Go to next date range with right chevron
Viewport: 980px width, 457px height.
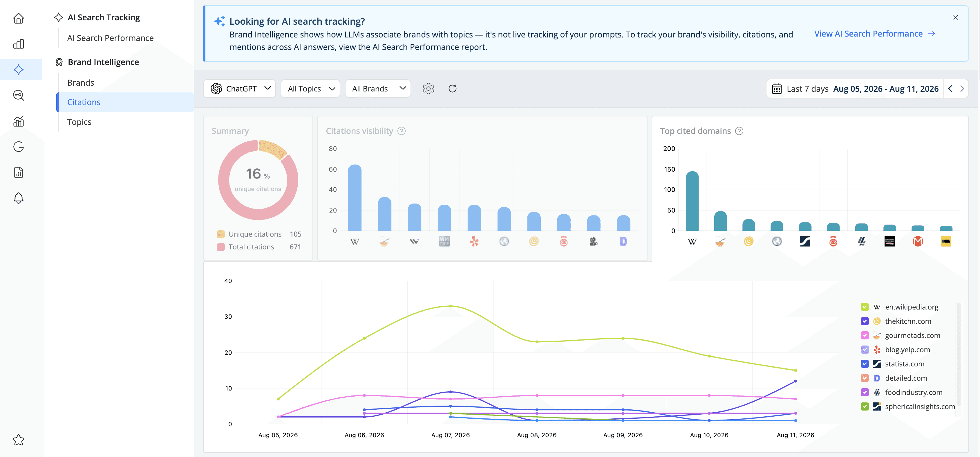coord(962,89)
